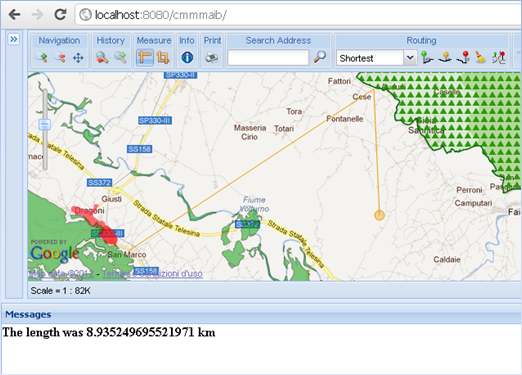This screenshot has height=375, width=522.
Task: Toggle the measure length tool
Action: pos(145,58)
